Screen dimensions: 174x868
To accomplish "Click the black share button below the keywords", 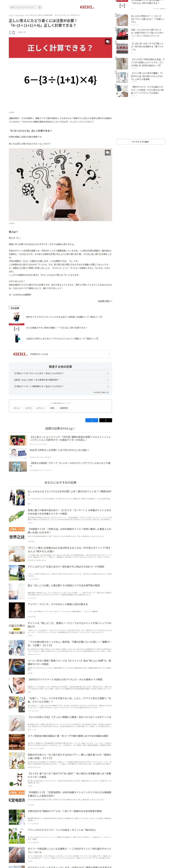I will (105, 420).
